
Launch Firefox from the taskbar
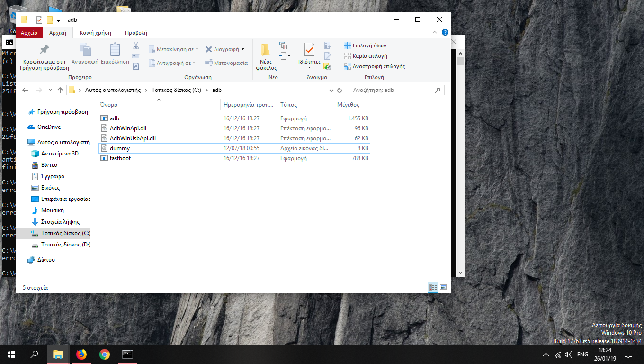coord(81,355)
